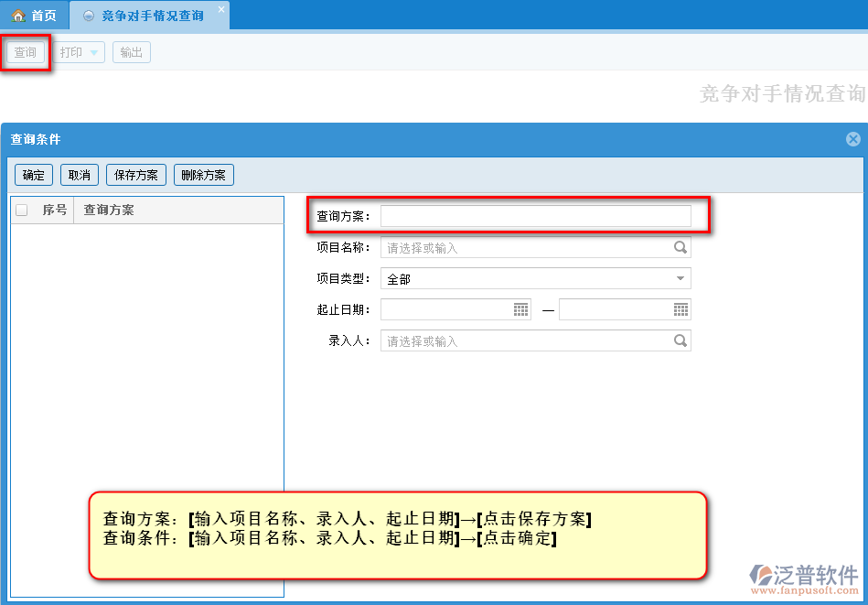The height and width of the screenshot is (605, 868).
Task: Open the 打印 dropdown button
Action: point(79,53)
